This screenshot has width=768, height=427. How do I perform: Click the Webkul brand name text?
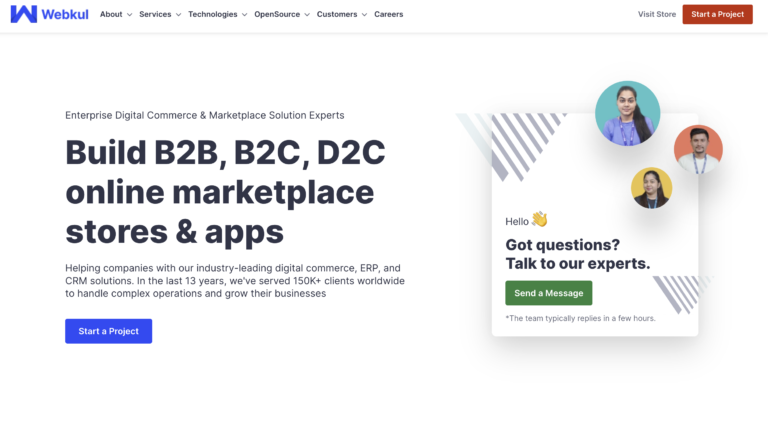(x=65, y=15)
